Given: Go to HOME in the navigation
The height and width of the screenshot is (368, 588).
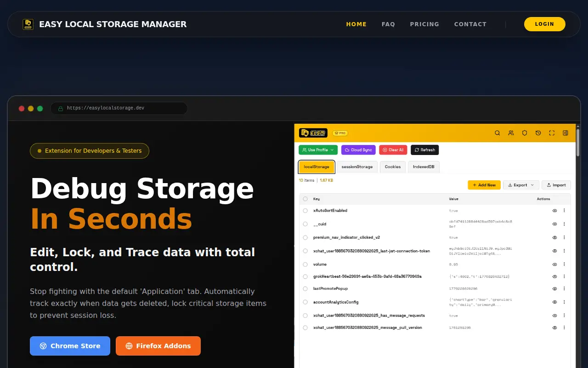Looking at the screenshot, I should (x=356, y=24).
